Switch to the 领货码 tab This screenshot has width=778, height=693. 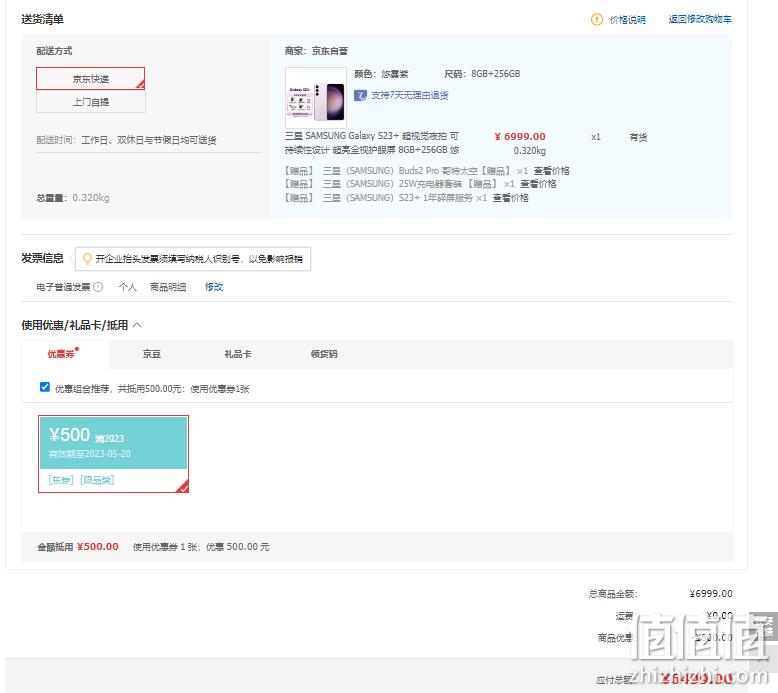click(x=324, y=354)
